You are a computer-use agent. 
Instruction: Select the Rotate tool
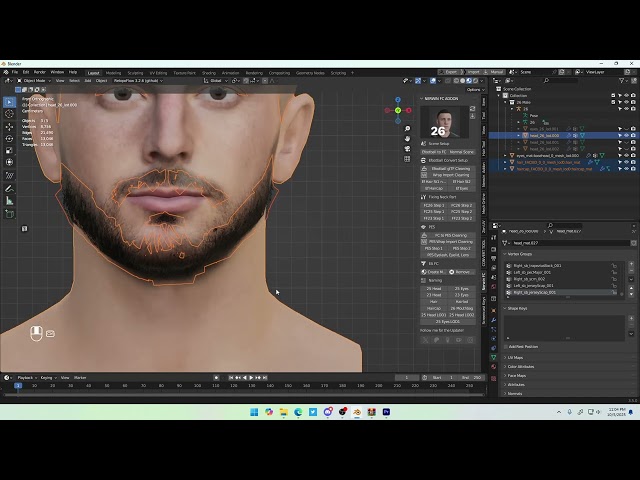click(x=9, y=139)
